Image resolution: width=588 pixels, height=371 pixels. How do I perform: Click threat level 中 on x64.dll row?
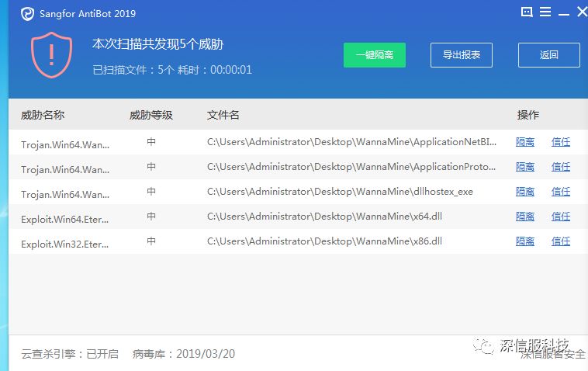click(151, 216)
